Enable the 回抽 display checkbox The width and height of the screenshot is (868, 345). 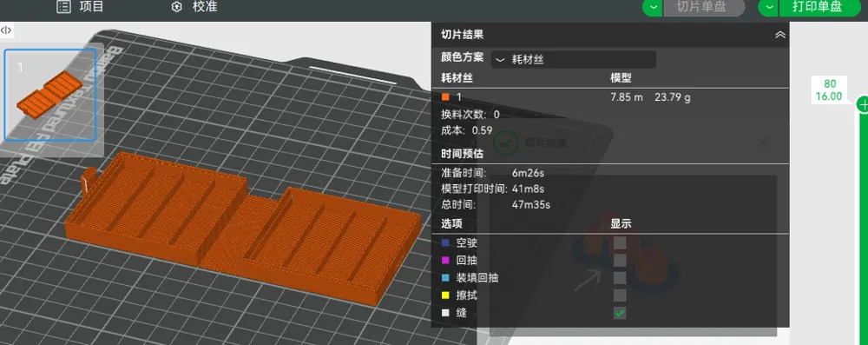point(620,260)
